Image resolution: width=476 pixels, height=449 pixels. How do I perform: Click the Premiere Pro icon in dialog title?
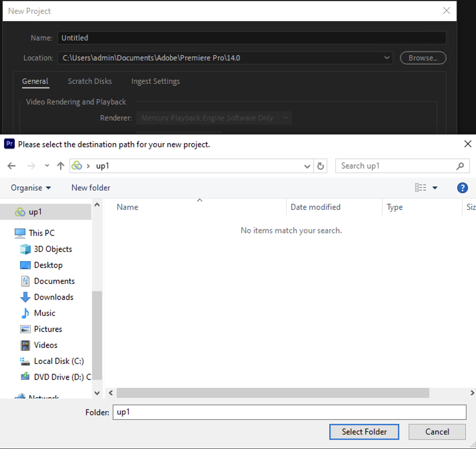pyautogui.click(x=9, y=144)
